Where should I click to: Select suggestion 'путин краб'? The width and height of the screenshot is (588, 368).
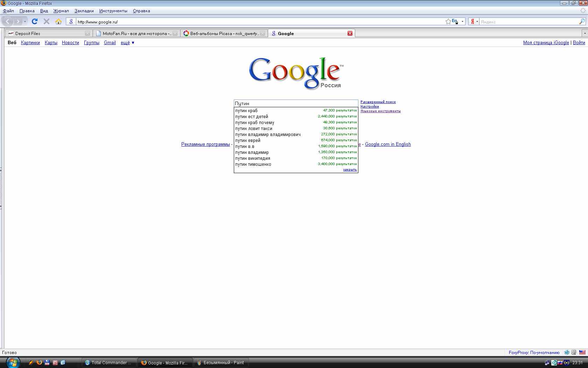pos(296,111)
